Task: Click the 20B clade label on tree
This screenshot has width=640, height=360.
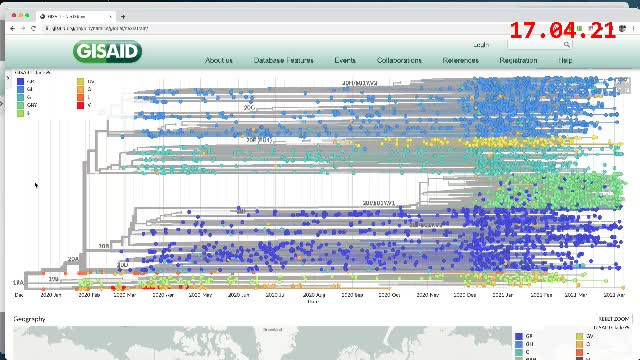Action: tap(104, 246)
